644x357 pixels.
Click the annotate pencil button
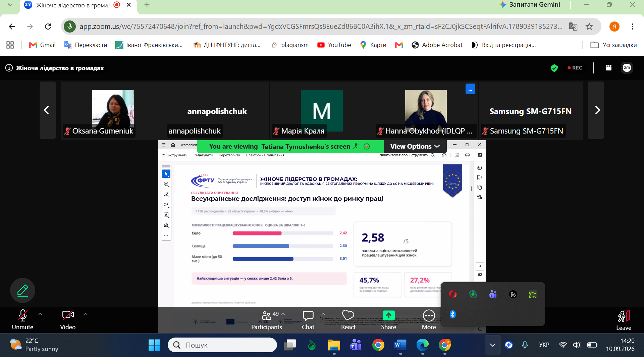(x=22, y=290)
